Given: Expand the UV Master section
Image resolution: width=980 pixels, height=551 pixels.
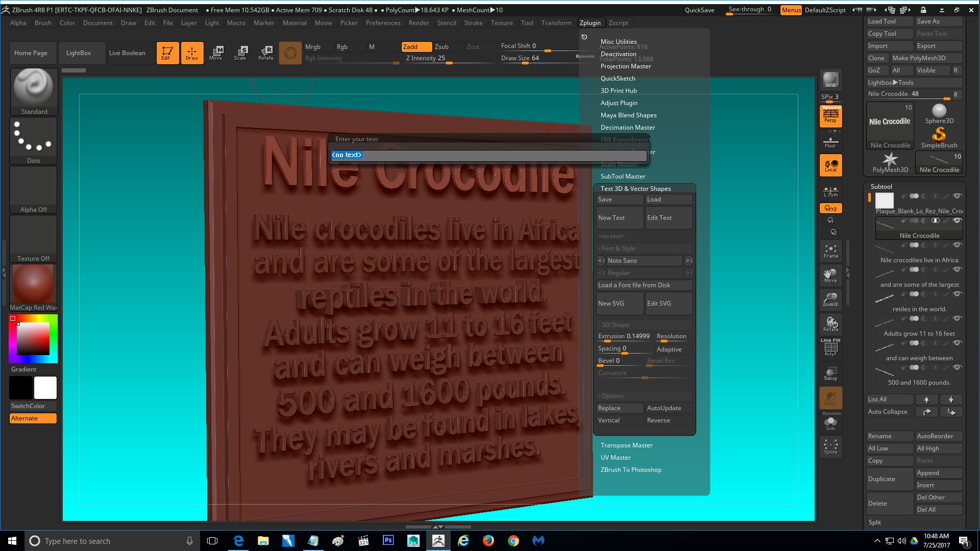Looking at the screenshot, I should click(x=616, y=458).
